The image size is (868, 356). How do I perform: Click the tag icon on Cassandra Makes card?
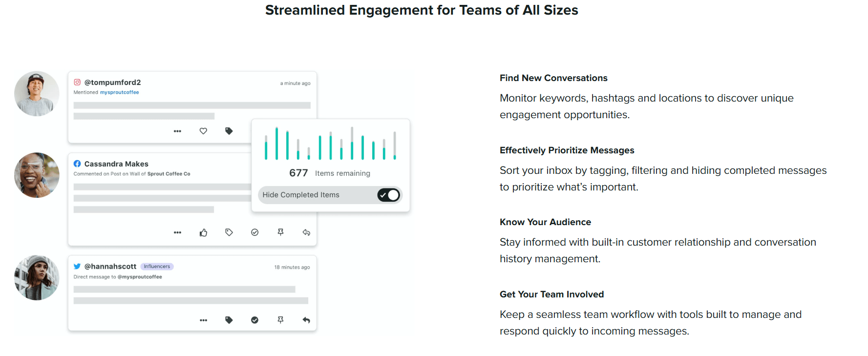pyautogui.click(x=229, y=232)
